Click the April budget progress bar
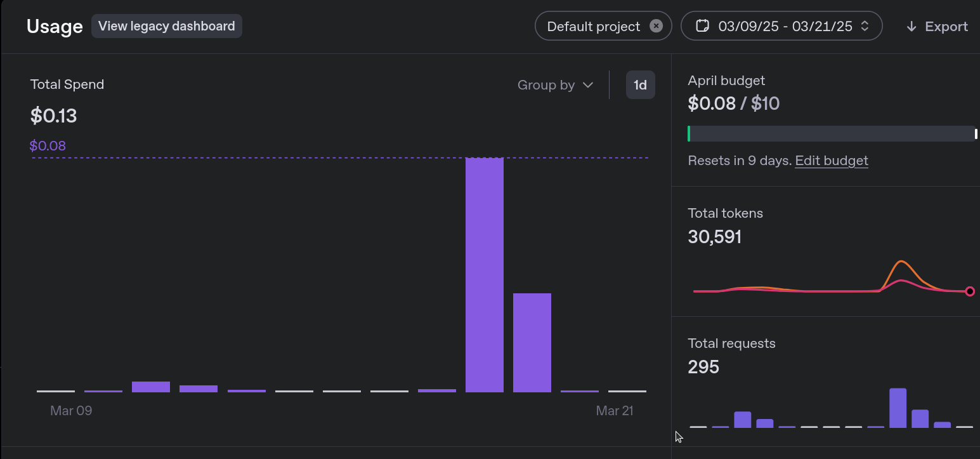This screenshot has height=459, width=980. (x=832, y=134)
